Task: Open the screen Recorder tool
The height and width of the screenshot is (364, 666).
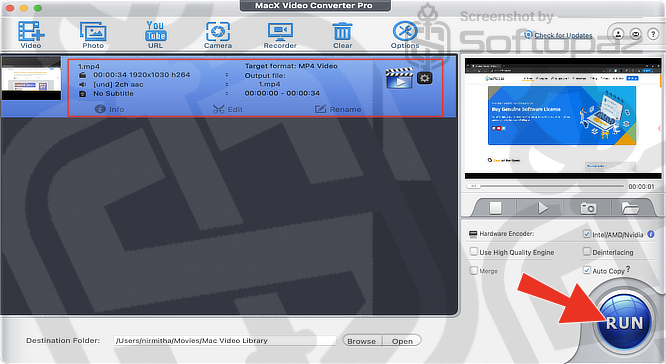Action: 280,35
